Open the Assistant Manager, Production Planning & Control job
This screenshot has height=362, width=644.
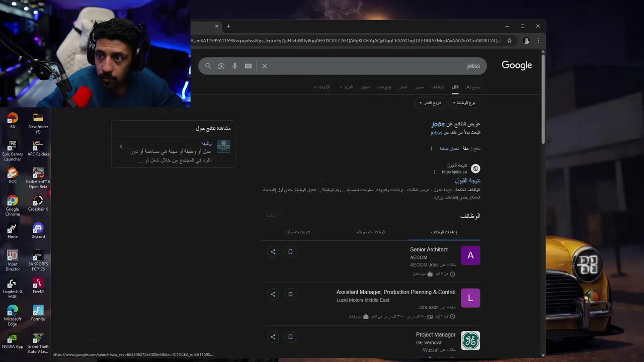coord(396,292)
